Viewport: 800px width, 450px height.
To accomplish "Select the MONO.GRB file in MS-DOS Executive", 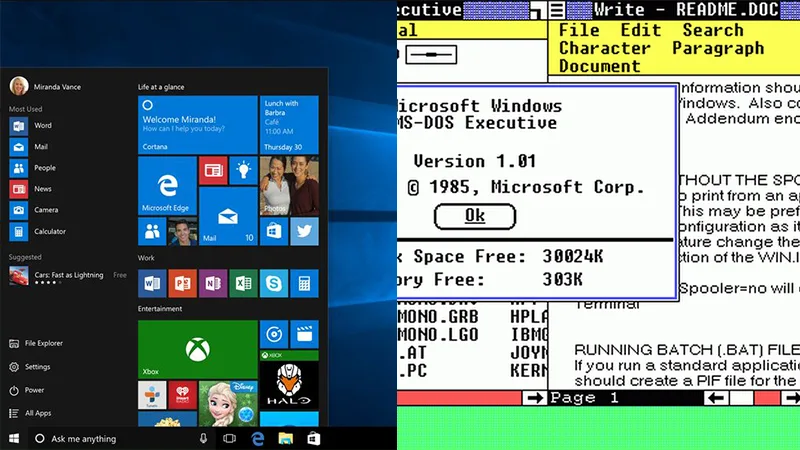I will (x=438, y=317).
